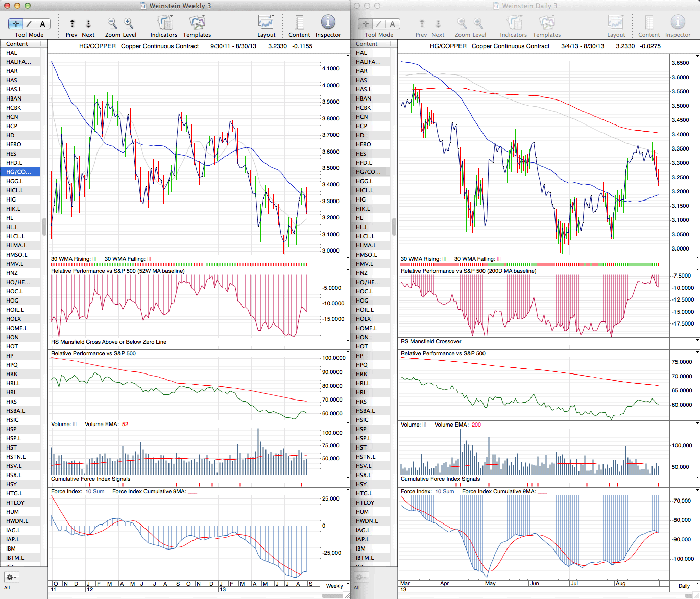Open the Templates toolbar icon in Weekly window
The height and width of the screenshot is (599, 700).
click(x=197, y=23)
